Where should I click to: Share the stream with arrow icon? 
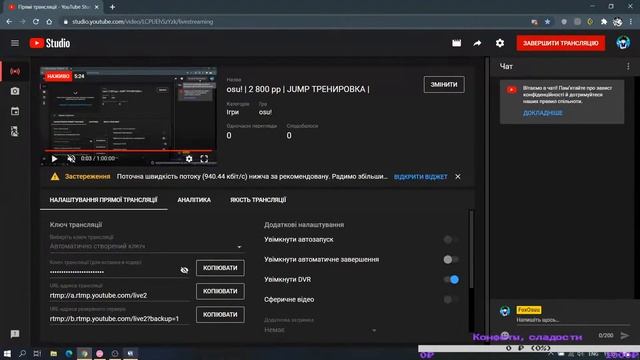tap(477, 43)
